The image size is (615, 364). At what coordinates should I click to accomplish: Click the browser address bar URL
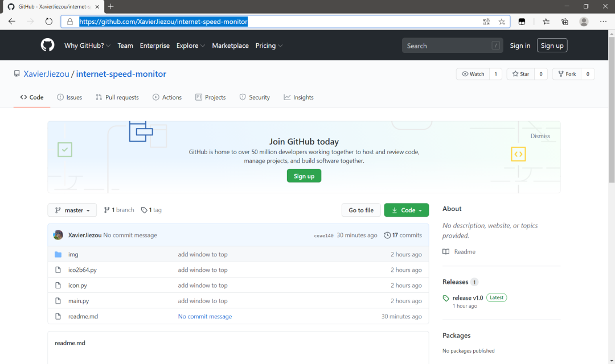coord(163,22)
